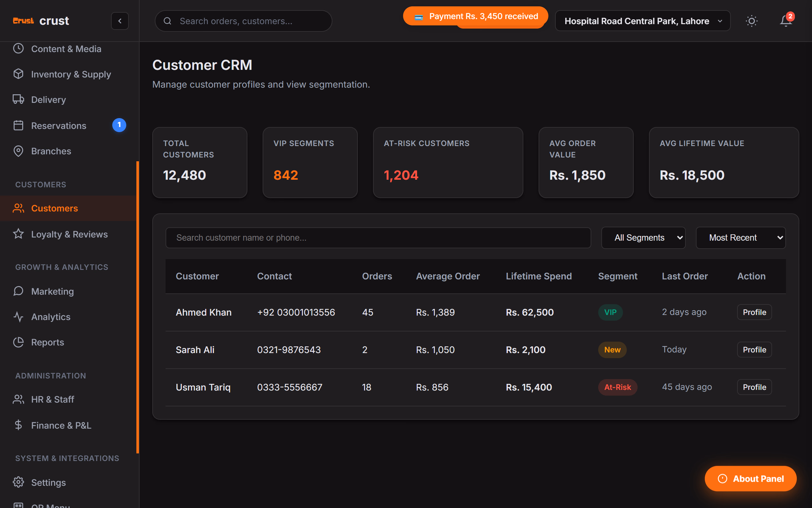
Task: Click the search magnifier icon in top bar
Action: (x=167, y=21)
